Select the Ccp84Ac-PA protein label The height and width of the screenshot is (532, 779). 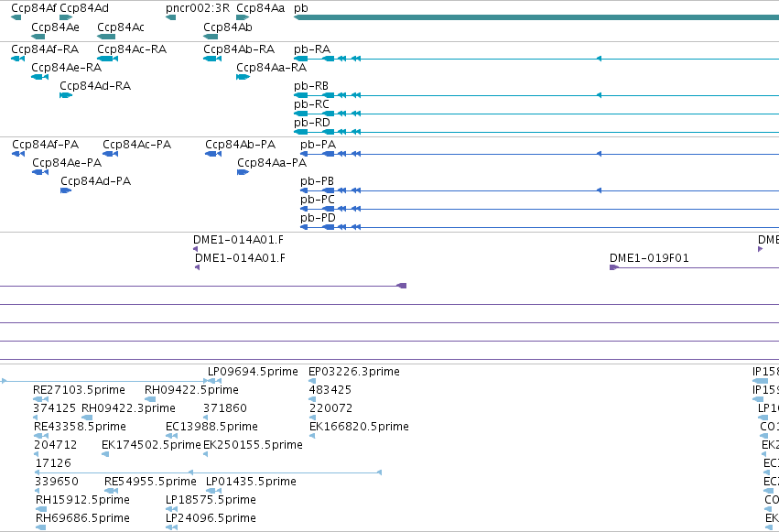pyautogui.click(x=136, y=145)
